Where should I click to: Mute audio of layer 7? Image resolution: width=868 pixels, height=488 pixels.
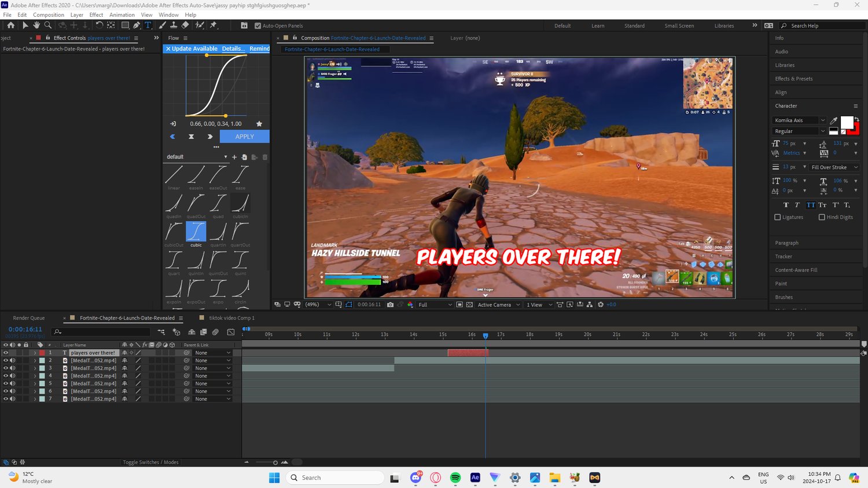point(12,399)
